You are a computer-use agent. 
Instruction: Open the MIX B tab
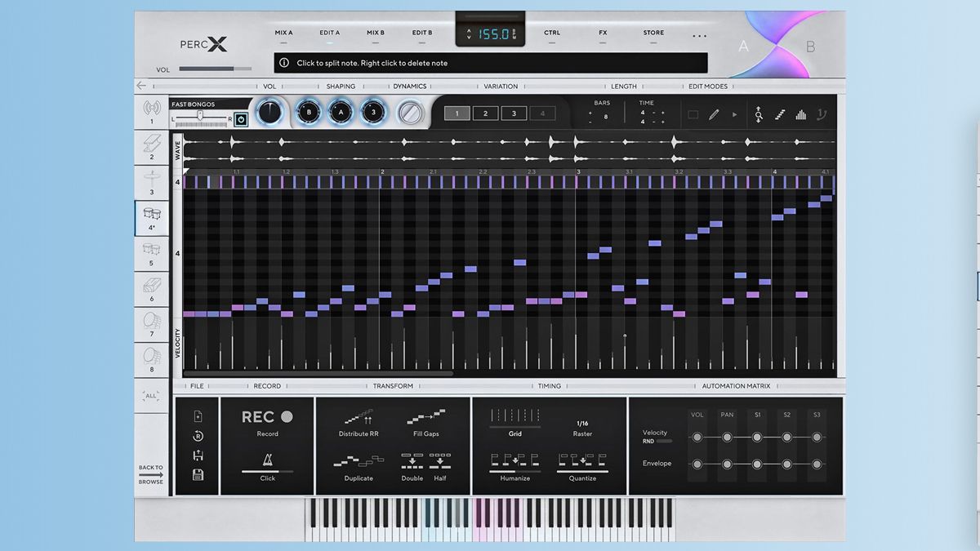point(376,33)
